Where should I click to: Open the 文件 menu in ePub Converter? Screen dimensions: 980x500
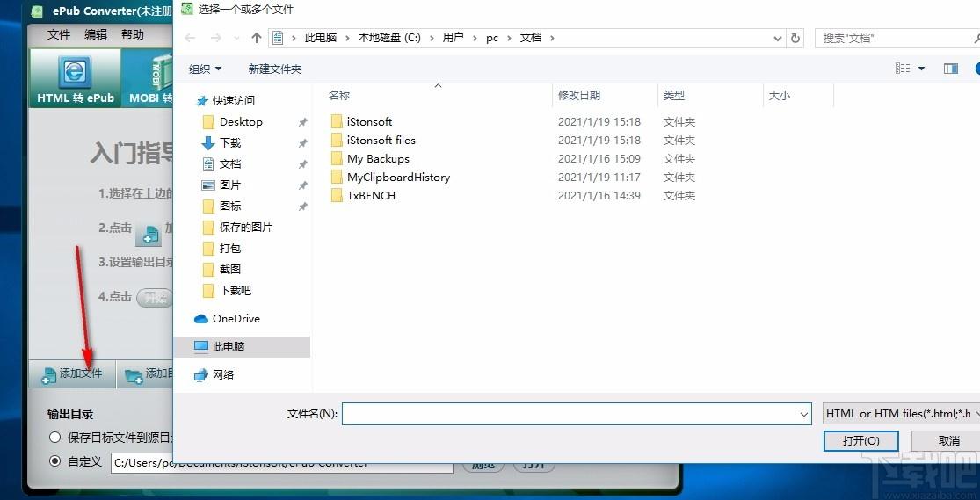pos(59,34)
